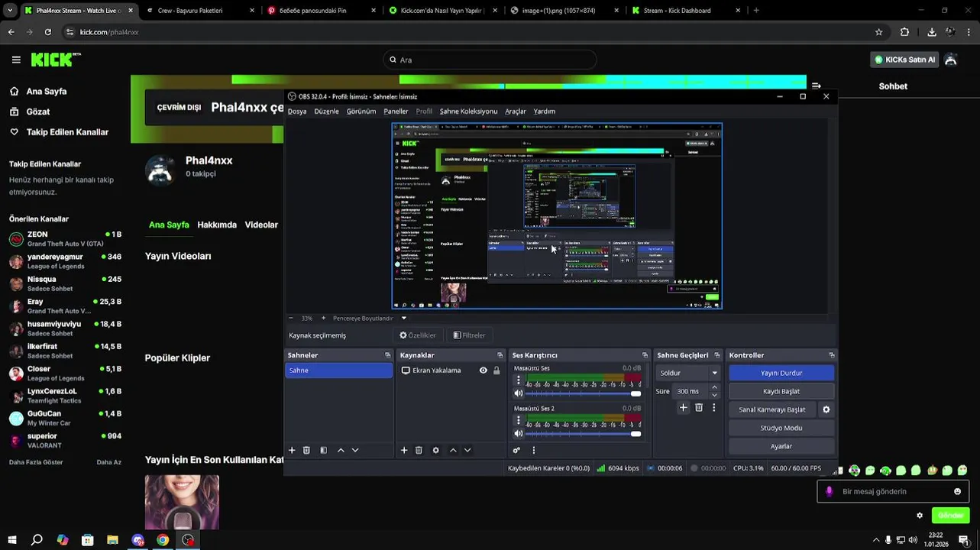Viewport: 980px width, 550px height.
Task: Open the Kick profile avatar menu
Action: [951, 60]
